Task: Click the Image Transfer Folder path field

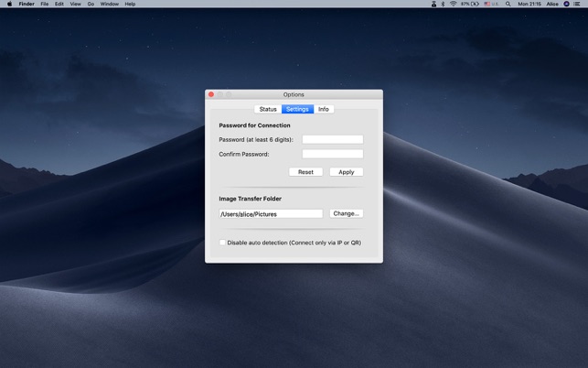Action: (x=271, y=213)
